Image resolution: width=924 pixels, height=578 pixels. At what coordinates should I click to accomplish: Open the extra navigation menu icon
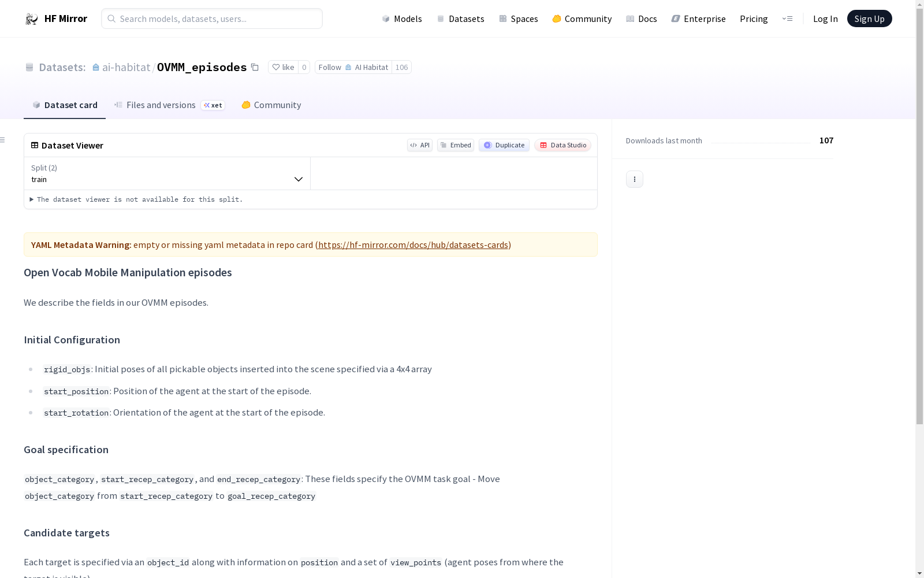[x=787, y=18]
